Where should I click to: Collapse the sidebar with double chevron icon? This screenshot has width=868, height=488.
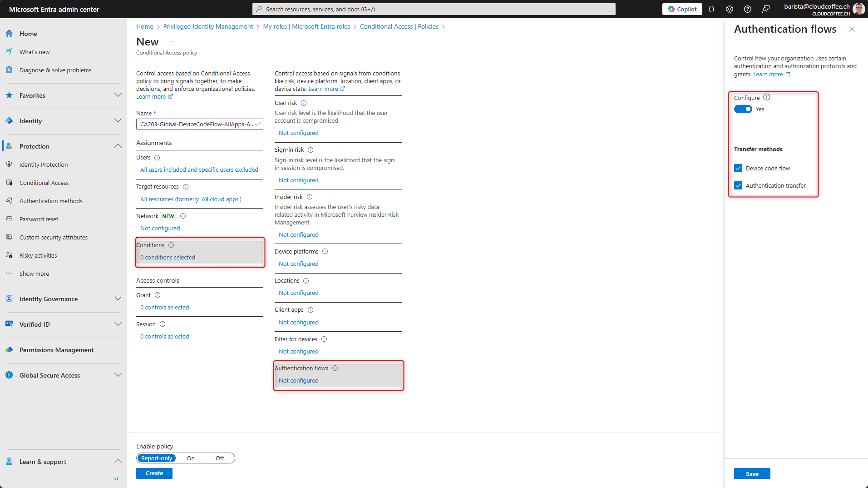click(117, 479)
